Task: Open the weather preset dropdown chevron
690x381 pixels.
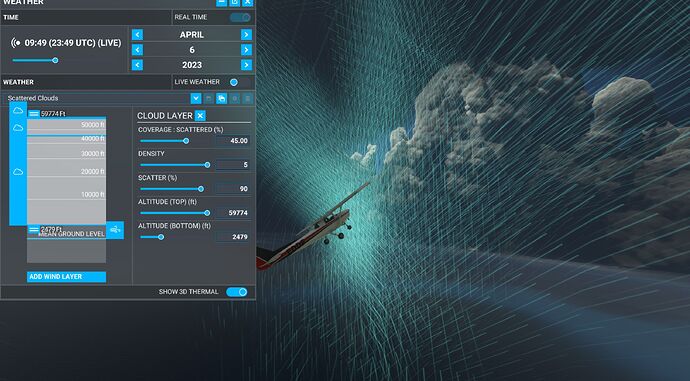Action: pos(196,99)
